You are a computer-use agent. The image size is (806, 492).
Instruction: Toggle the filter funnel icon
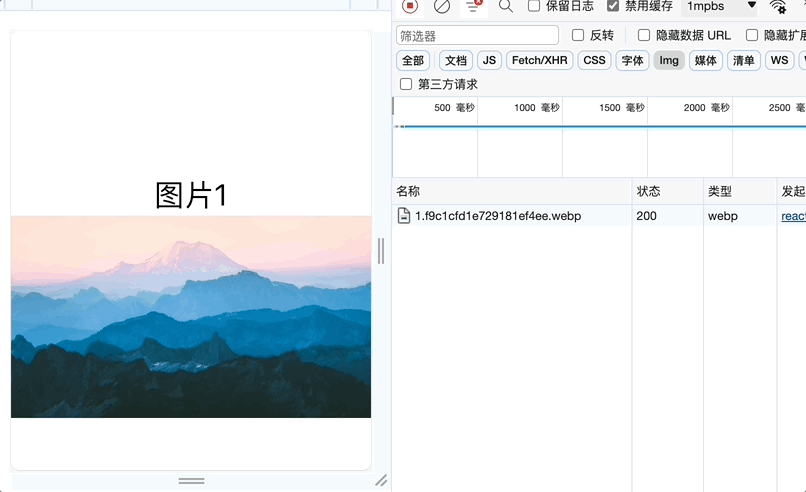[x=473, y=6]
